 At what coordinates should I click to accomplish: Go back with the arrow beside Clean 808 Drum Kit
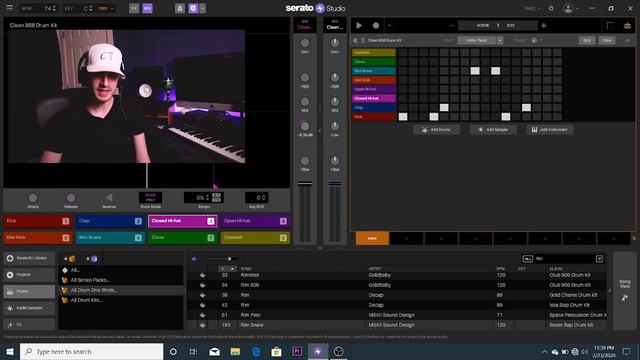(355, 40)
